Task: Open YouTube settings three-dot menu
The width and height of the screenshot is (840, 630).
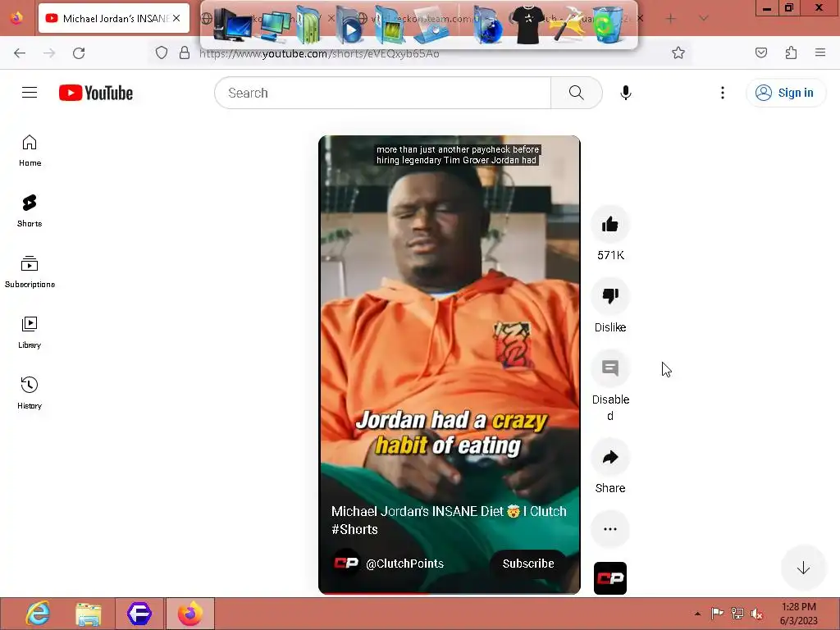Action: (x=722, y=93)
